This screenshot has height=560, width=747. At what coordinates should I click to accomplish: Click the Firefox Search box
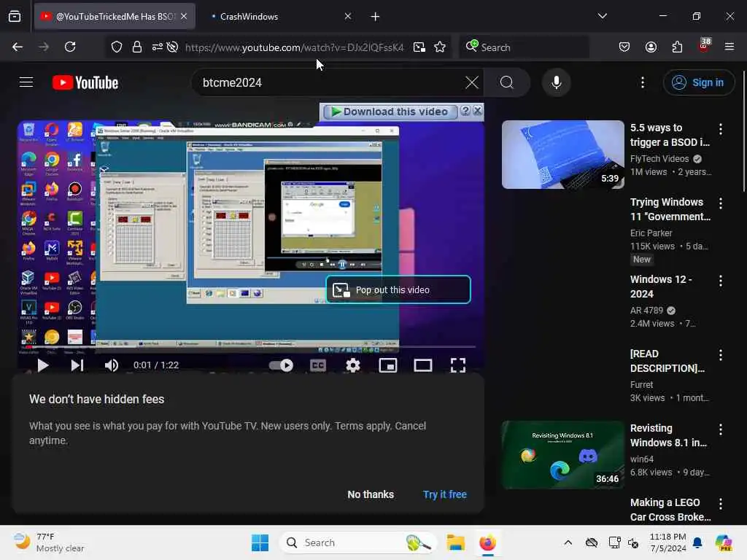point(524,47)
